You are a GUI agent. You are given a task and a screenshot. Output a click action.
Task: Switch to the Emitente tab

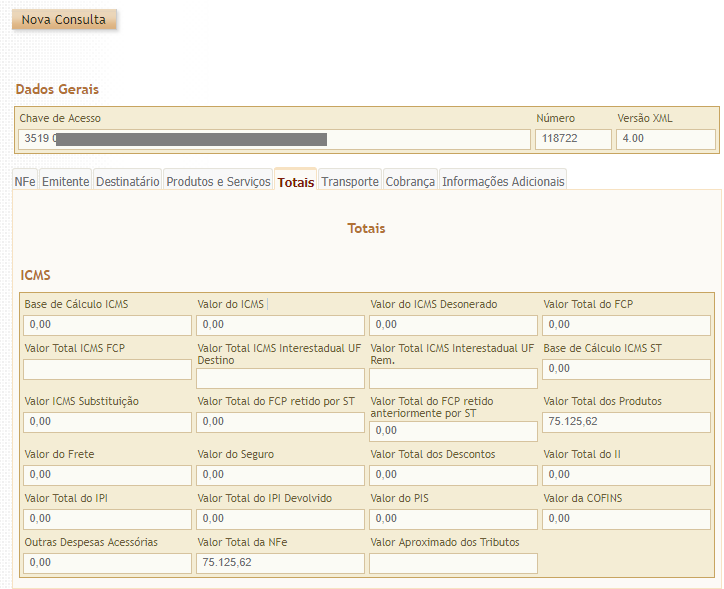[x=66, y=182]
